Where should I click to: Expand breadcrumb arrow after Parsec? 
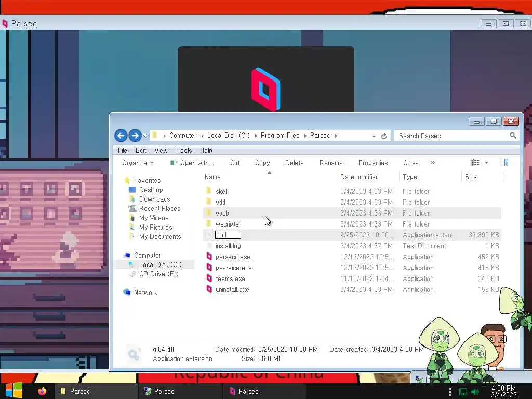pyautogui.click(x=336, y=136)
